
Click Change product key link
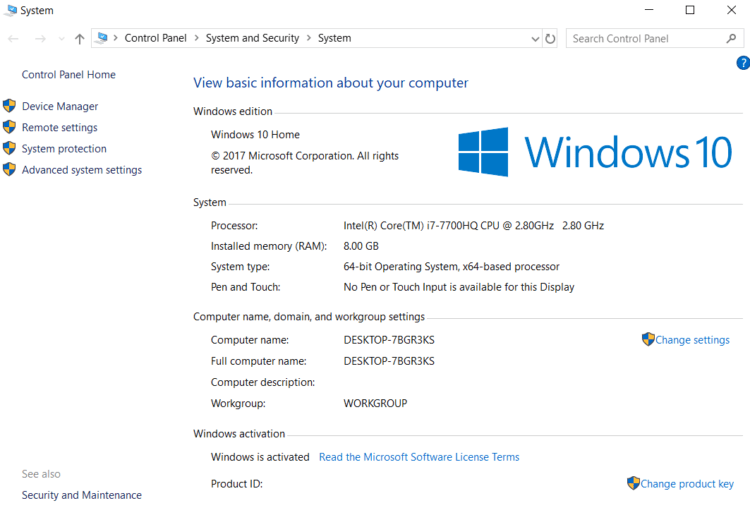click(687, 484)
